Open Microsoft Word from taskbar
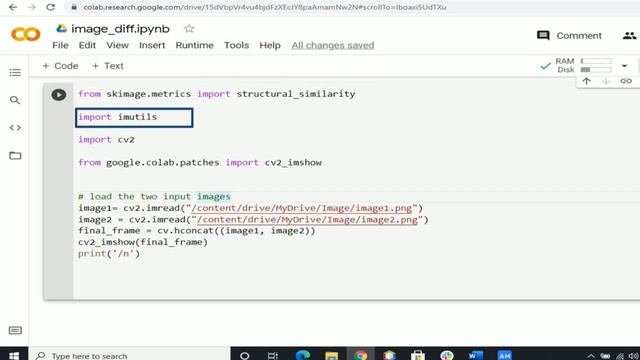 [476, 356]
